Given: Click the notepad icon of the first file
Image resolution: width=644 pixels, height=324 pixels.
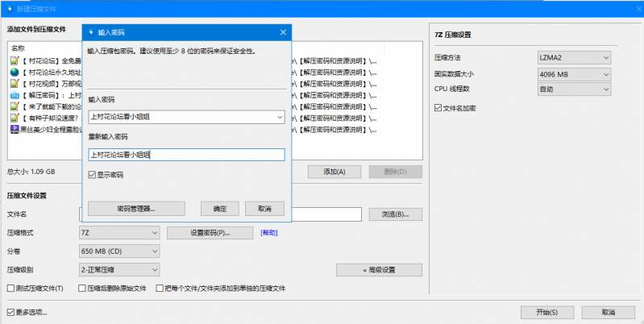Looking at the screenshot, I should [x=15, y=60].
